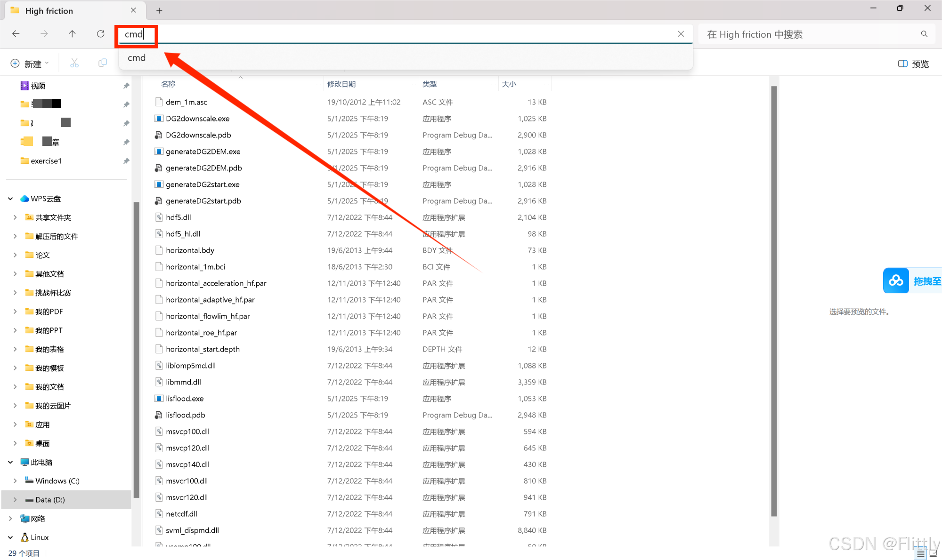Click the Back navigation arrow

click(16, 34)
